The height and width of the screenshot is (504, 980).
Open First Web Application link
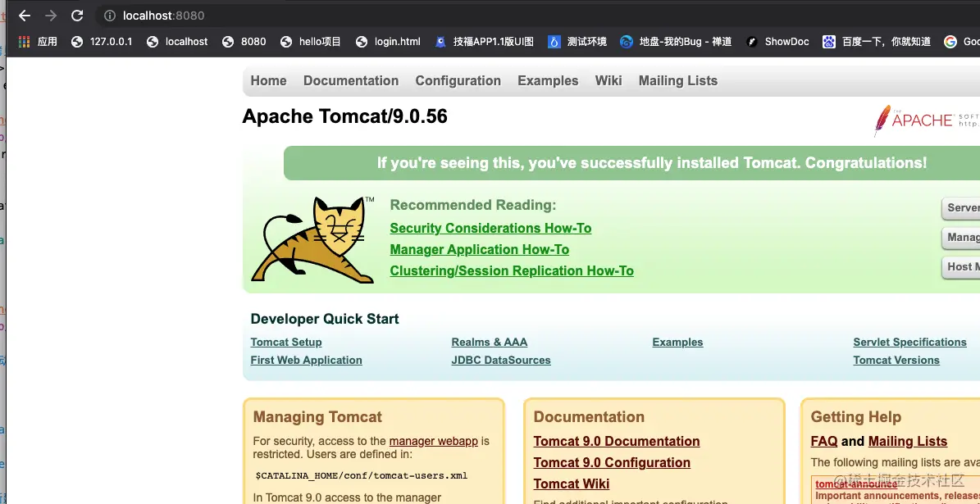(x=306, y=361)
